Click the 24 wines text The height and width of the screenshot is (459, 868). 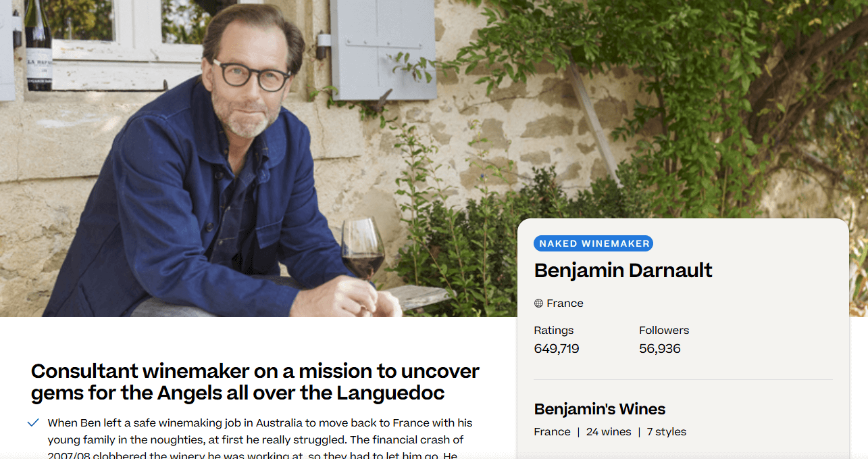click(x=609, y=432)
